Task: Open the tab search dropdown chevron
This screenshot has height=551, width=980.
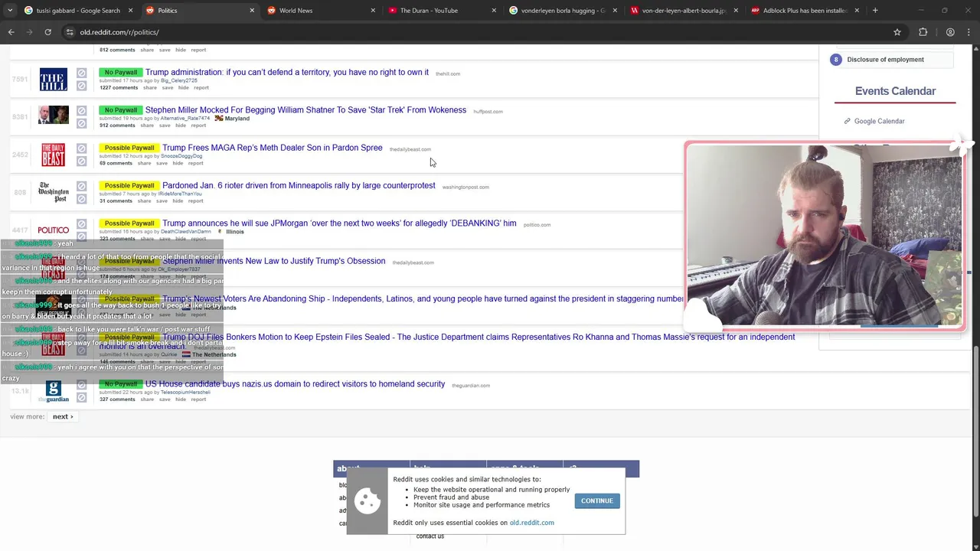Action: pos(11,10)
